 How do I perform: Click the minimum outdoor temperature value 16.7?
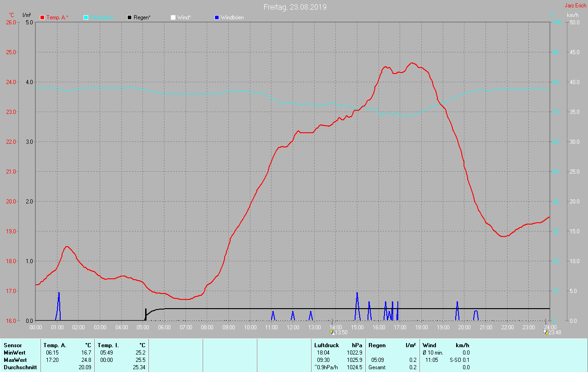(86, 352)
